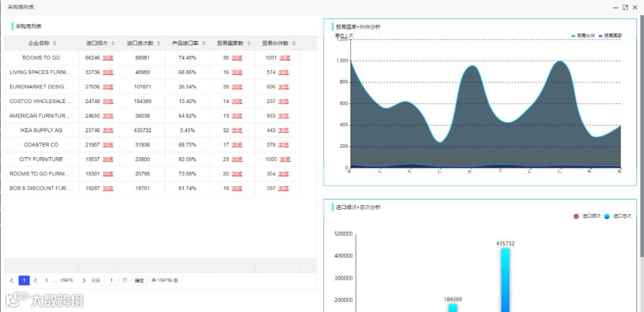Click 进口总次数 column header text
This screenshot has height=312, width=644.
point(140,43)
